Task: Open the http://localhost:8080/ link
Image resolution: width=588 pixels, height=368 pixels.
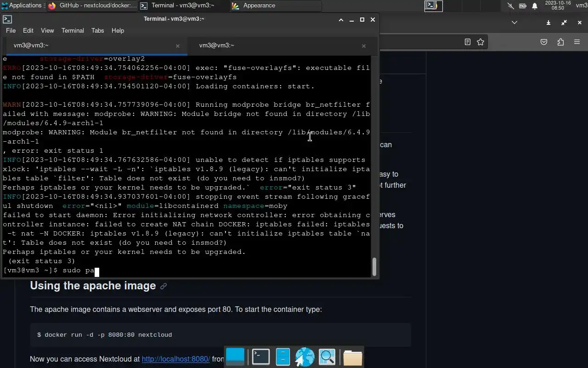Action: tap(175, 359)
